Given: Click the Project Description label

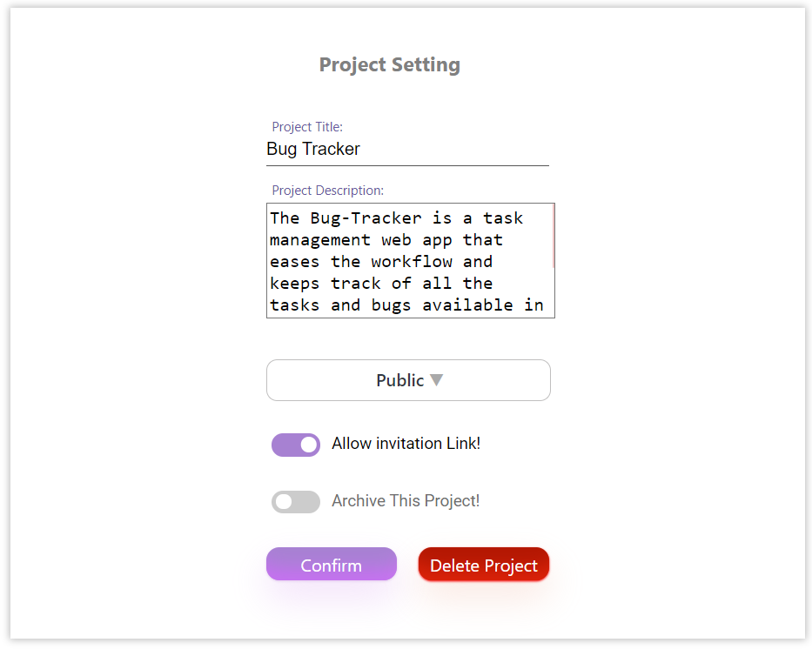Looking at the screenshot, I should tap(326, 190).
